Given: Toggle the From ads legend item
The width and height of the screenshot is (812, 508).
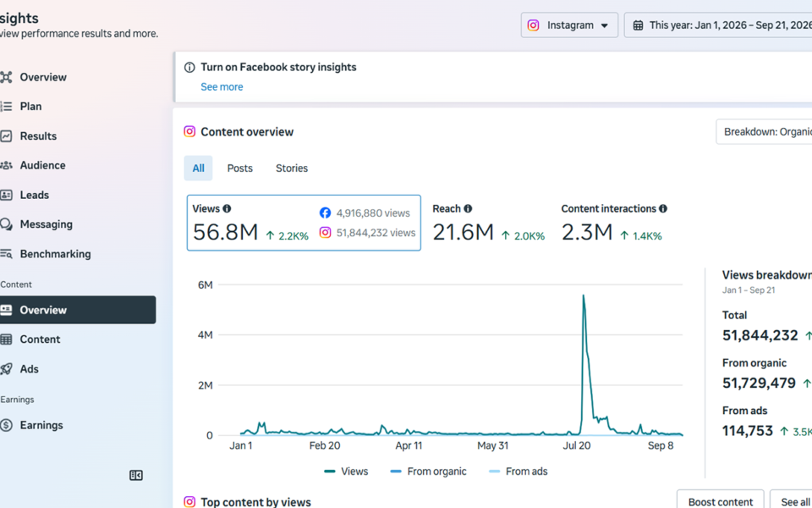Looking at the screenshot, I should [518, 472].
